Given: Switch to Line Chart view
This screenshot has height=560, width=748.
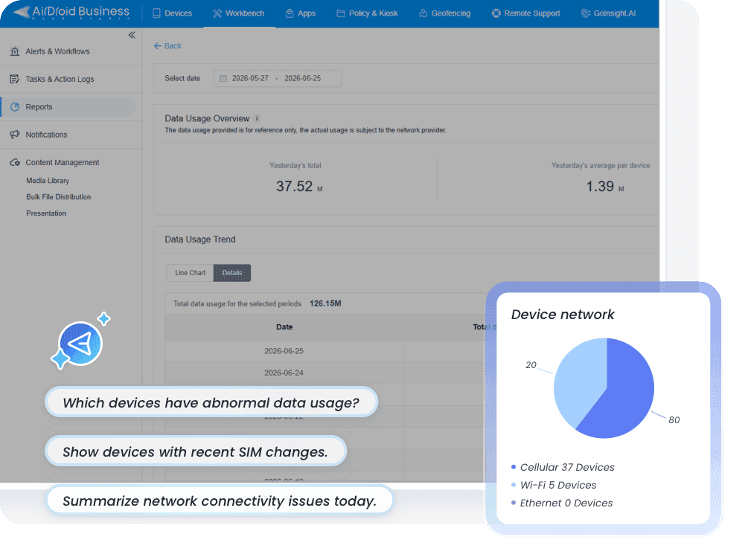Looking at the screenshot, I should click(x=190, y=273).
